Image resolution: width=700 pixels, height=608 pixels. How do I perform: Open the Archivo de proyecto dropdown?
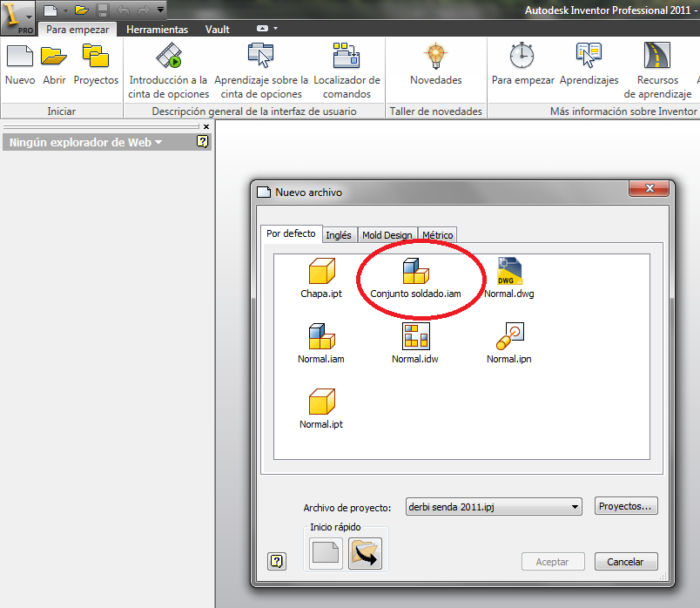pos(494,507)
